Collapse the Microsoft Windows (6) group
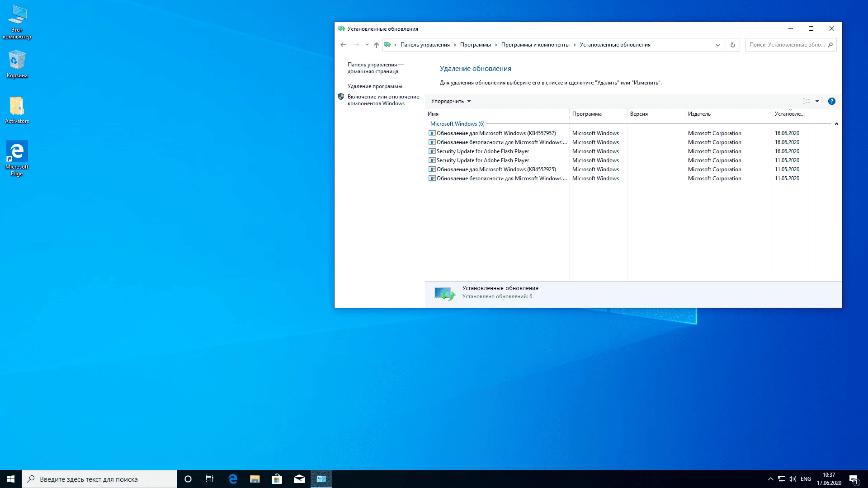Screen dimensions: 868x488 tap(836, 124)
